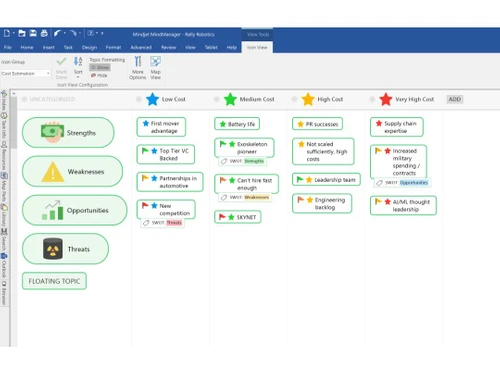Switch to the Advanced ribbon tab
500x375 pixels.
[x=141, y=47]
